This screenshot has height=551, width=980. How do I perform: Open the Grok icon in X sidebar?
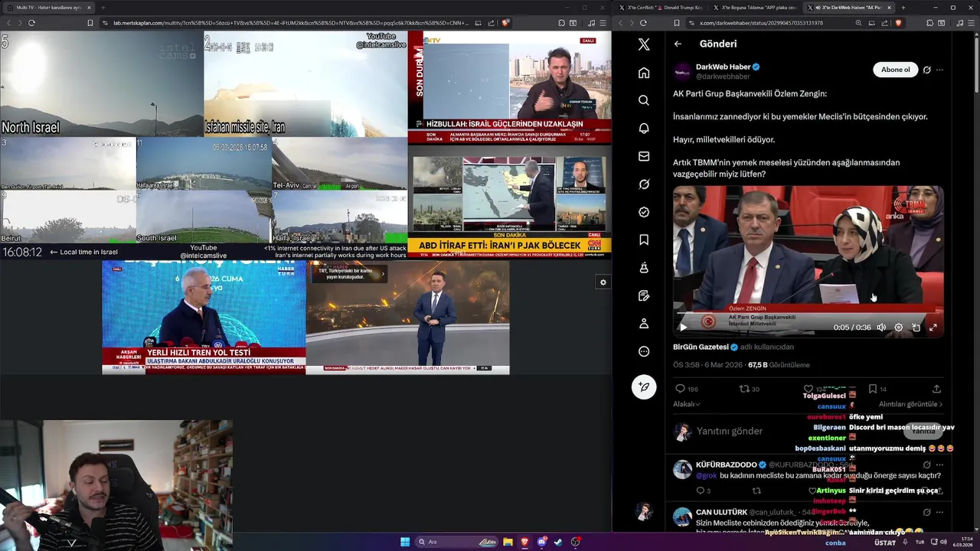644,184
